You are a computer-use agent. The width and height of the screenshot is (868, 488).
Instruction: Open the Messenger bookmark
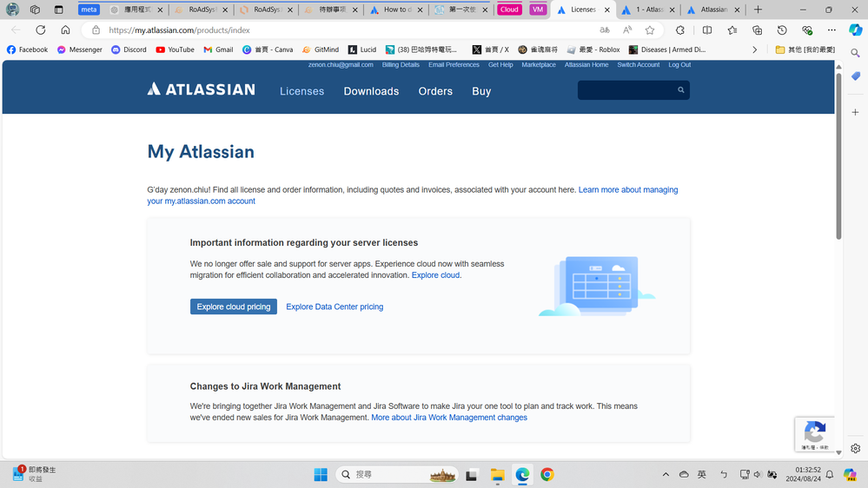click(80, 49)
